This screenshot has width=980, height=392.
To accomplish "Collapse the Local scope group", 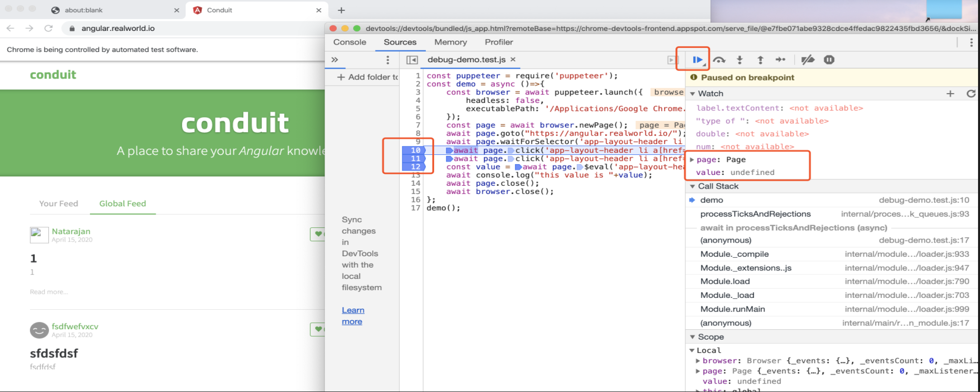I will [x=692, y=350].
